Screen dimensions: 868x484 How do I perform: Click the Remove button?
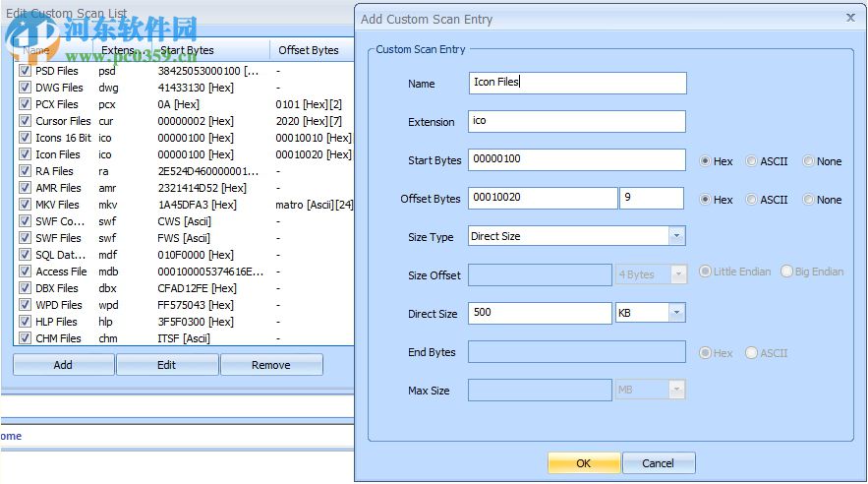[x=271, y=365]
